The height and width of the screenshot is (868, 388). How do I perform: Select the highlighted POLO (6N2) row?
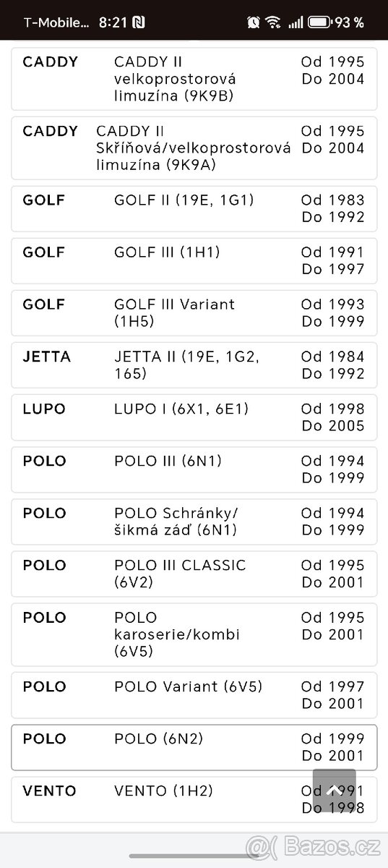click(x=194, y=747)
